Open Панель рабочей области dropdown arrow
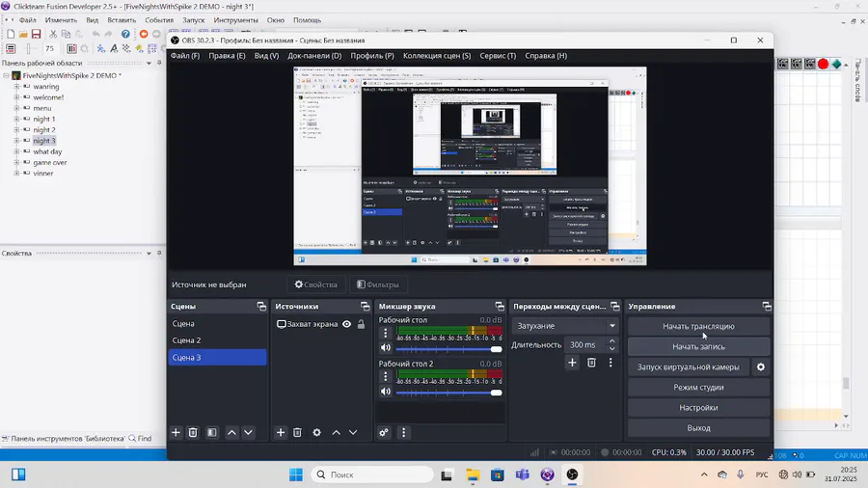Screen dimensions: 868x488 149,64
